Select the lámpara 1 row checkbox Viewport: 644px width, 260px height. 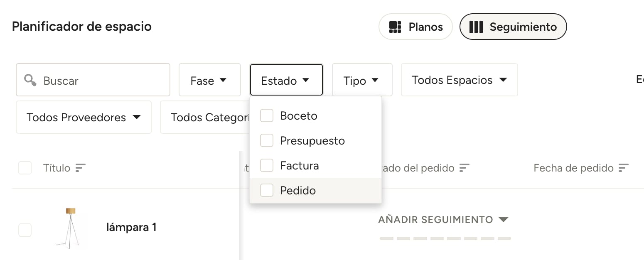click(x=25, y=230)
